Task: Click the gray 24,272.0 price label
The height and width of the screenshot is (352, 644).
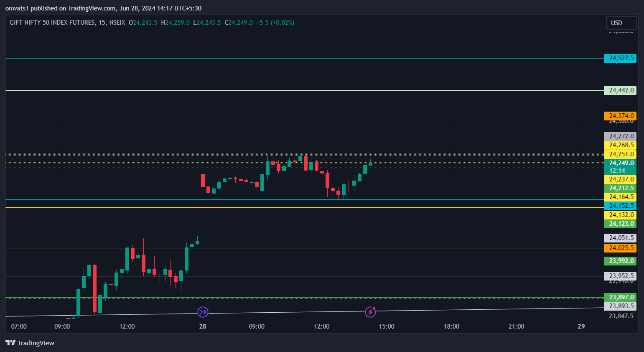Action: (620, 136)
